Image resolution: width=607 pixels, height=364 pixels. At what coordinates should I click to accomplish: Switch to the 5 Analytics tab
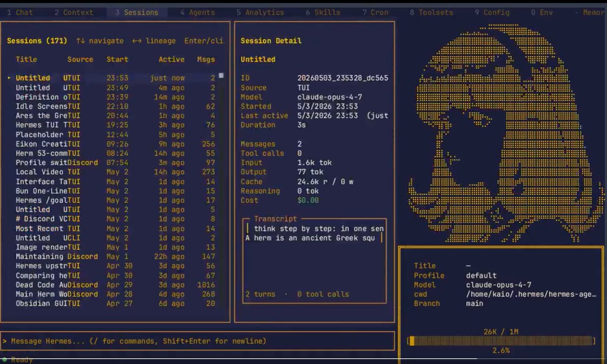coord(260,12)
